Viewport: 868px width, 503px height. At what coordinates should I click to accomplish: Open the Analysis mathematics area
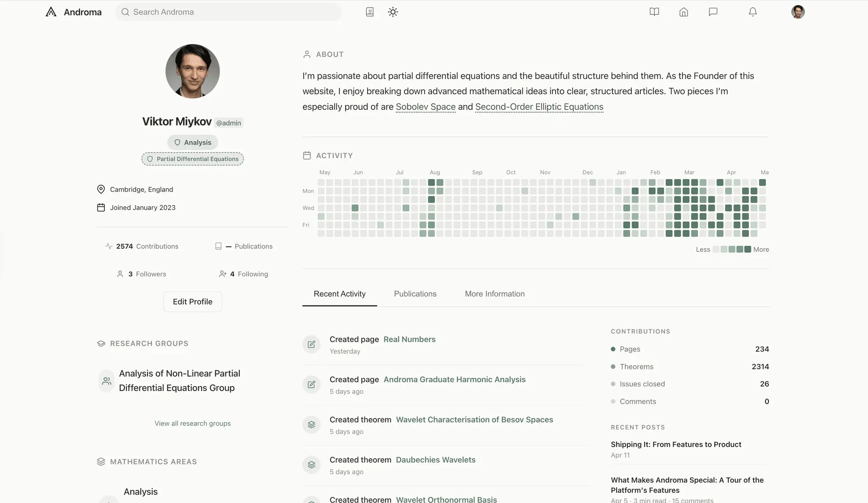pos(141,492)
